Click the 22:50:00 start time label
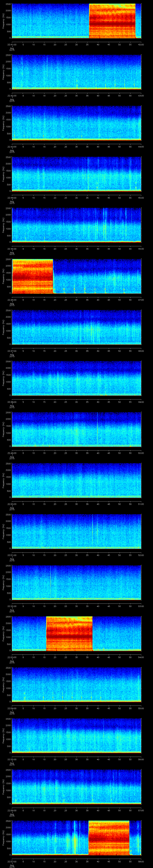 tap(12, 504)
